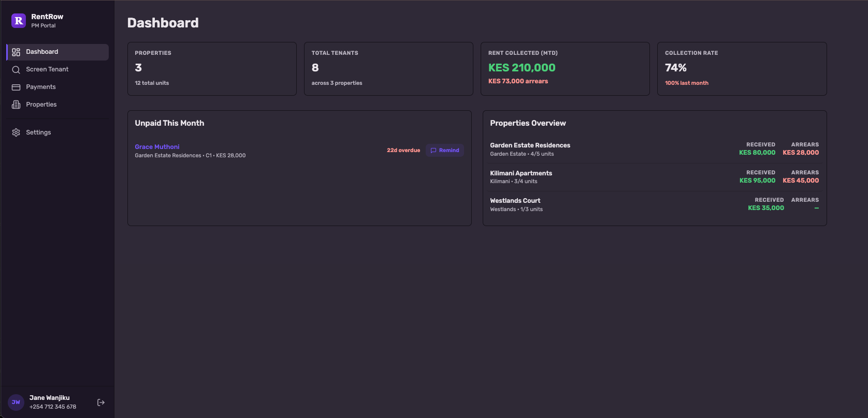868x418 pixels.
Task: Click the Dashboard grid icon in sidebar
Action: (16, 52)
